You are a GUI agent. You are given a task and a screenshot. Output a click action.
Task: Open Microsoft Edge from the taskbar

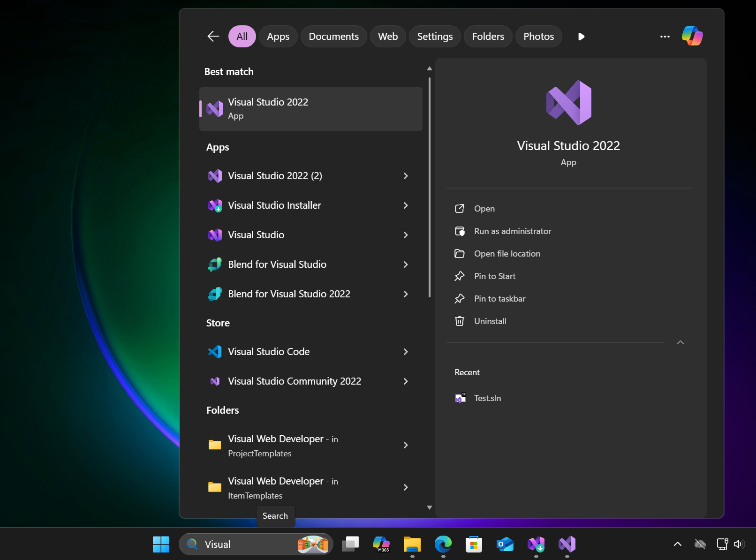click(x=443, y=544)
